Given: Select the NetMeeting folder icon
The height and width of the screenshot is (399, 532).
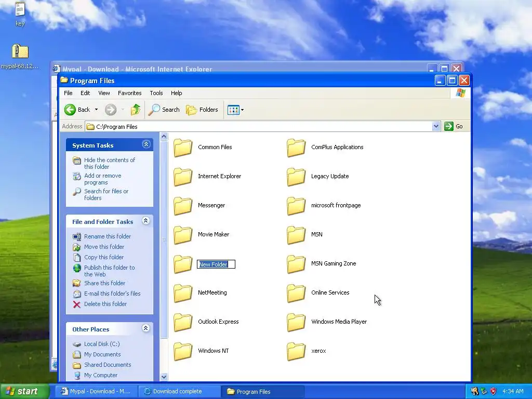Looking at the screenshot, I should (183, 293).
